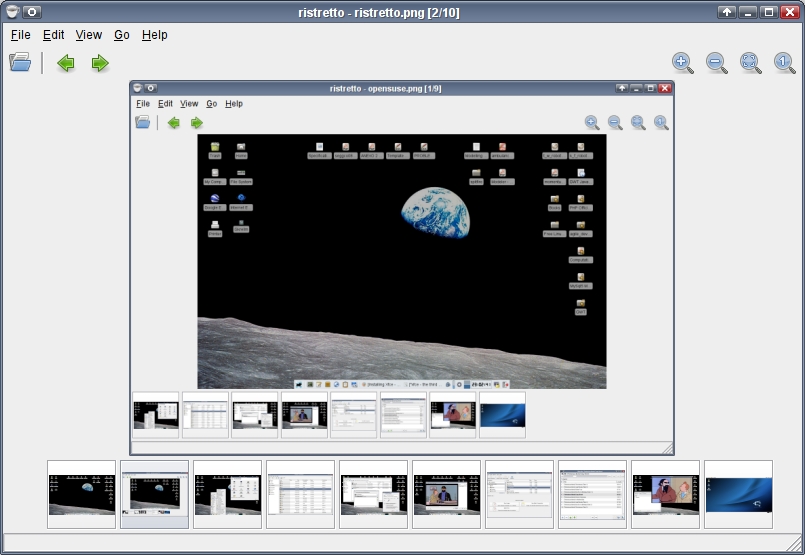Click the main toolbar's Zoom to Fit icon
805x555 pixels.
751,63
